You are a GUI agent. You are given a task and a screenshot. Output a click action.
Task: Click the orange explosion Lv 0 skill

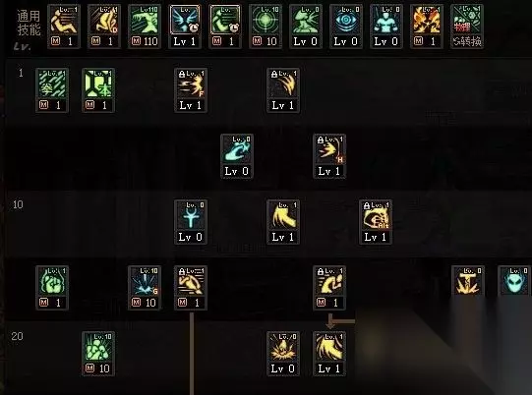[x=283, y=354]
